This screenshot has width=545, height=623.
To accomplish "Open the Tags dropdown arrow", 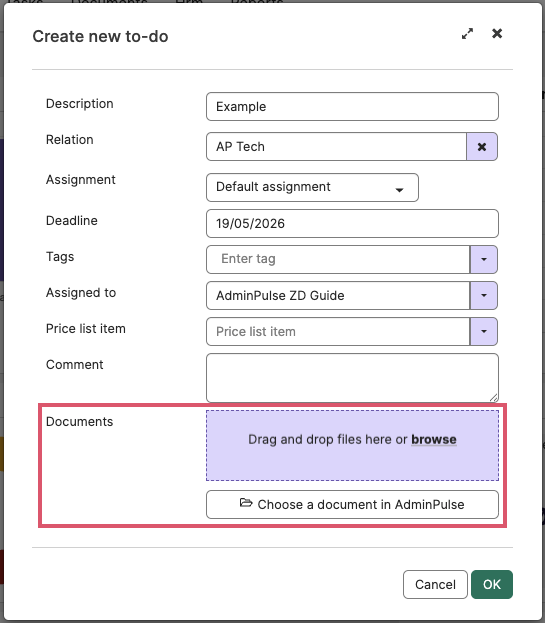I will [x=484, y=259].
